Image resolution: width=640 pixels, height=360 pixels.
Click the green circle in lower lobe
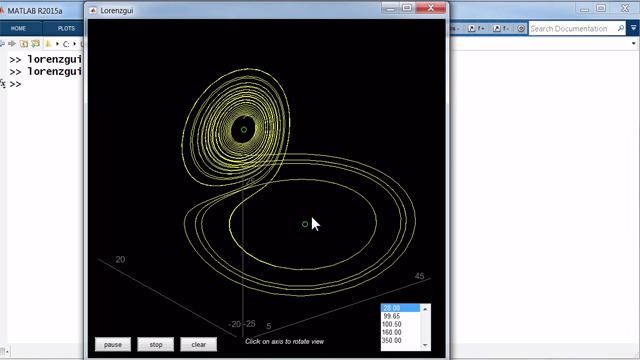[305, 224]
